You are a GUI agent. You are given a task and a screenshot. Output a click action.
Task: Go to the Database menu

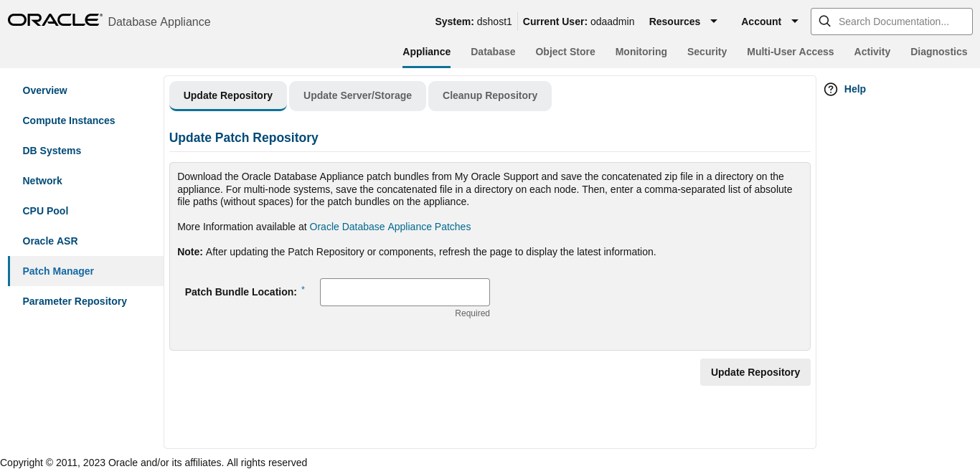pyautogui.click(x=493, y=52)
